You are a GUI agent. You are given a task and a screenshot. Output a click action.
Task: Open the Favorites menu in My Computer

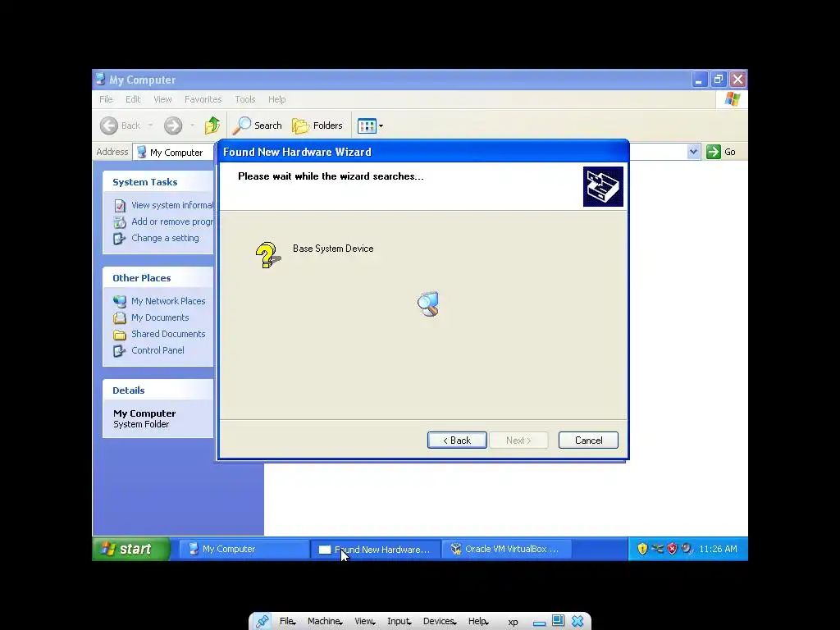[203, 99]
